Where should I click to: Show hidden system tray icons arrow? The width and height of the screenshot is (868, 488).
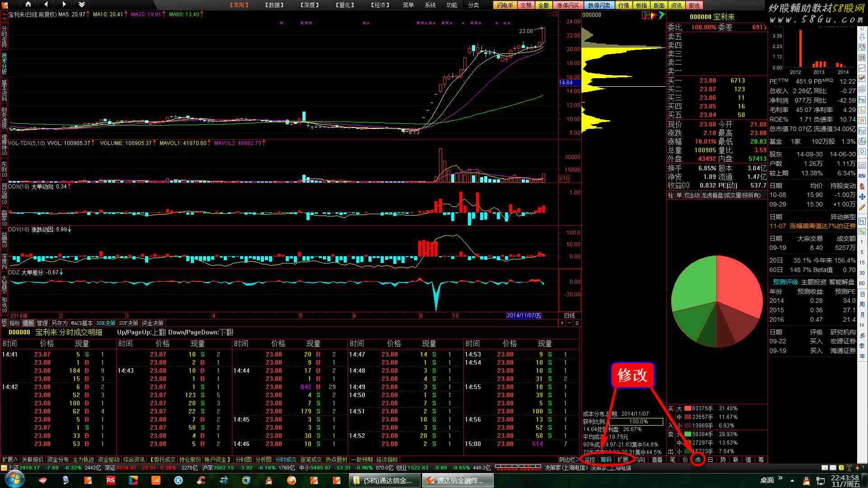click(792, 480)
